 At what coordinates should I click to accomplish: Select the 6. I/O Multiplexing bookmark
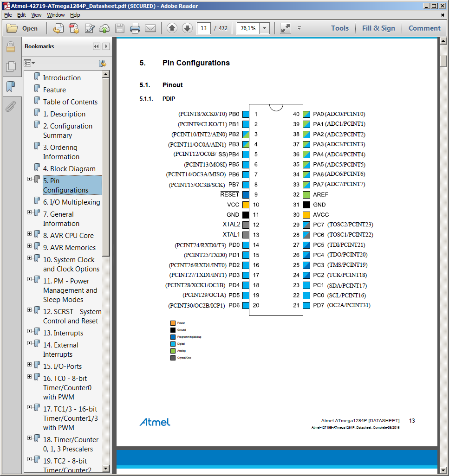pos(72,202)
